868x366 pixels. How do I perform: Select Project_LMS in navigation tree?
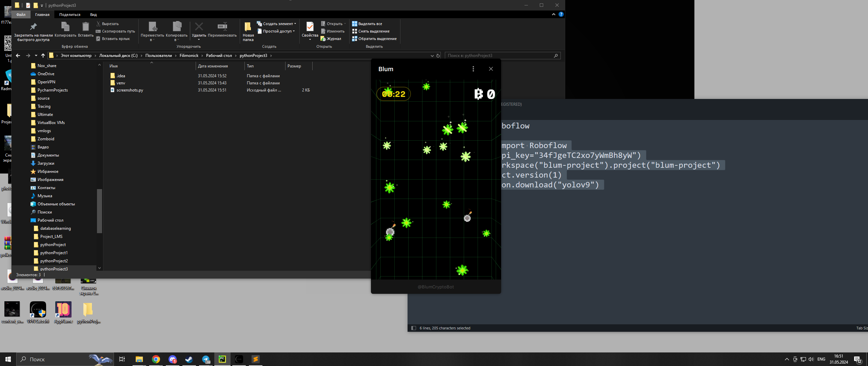point(51,237)
